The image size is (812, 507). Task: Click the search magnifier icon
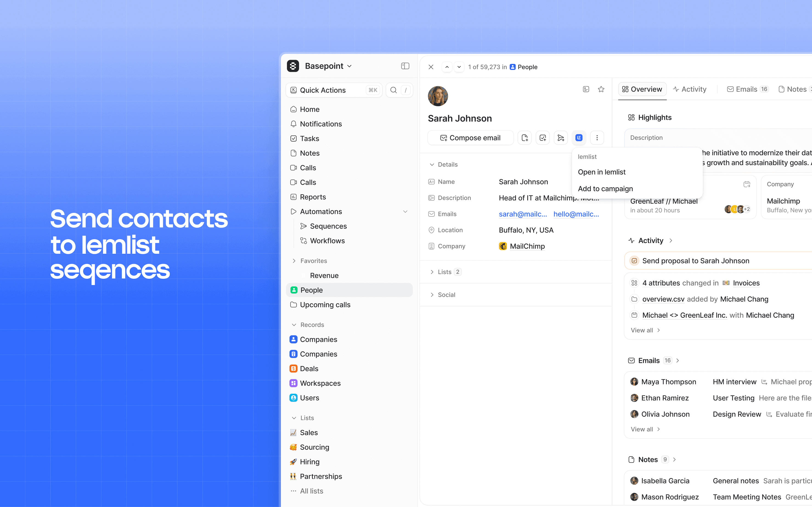coord(394,90)
